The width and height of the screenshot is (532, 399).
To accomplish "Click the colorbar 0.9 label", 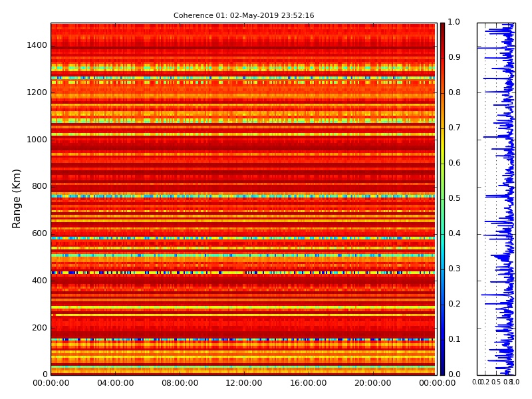I will [454, 57].
